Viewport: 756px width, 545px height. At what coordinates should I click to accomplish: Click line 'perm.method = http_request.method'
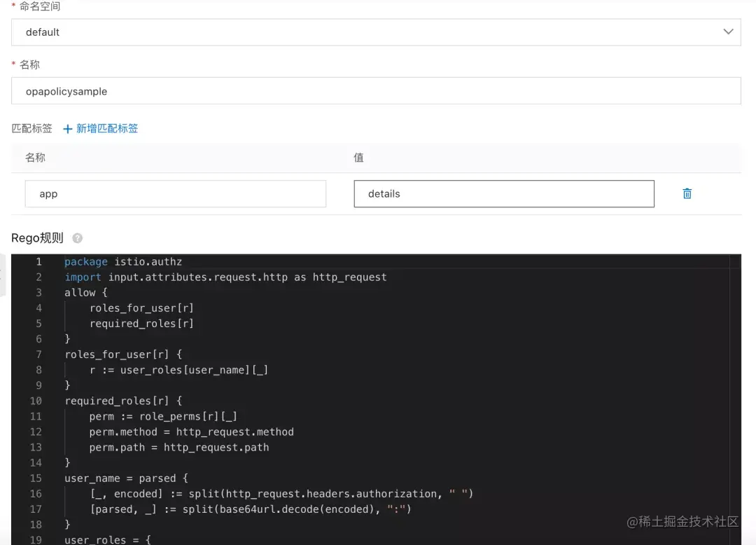click(x=191, y=432)
